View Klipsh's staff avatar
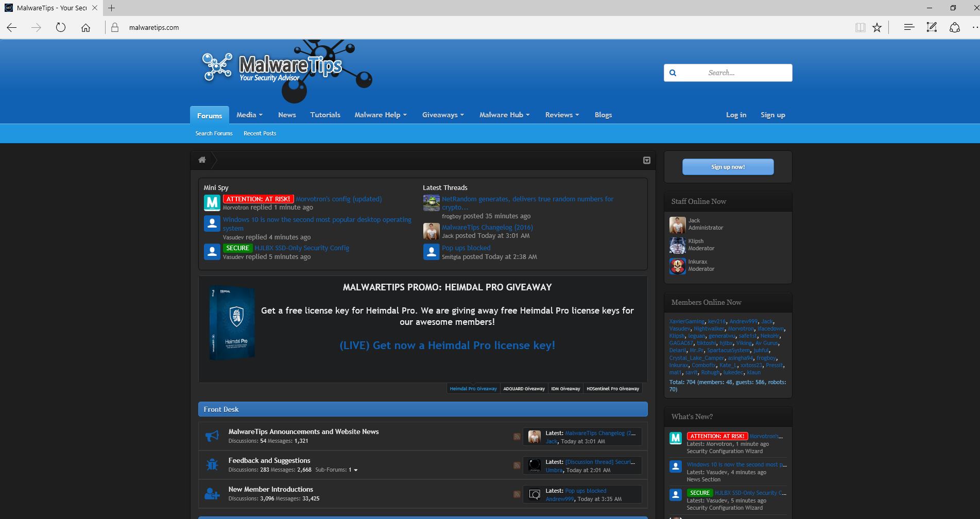The width and height of the screenshot is (980, 519). point(678,246)
